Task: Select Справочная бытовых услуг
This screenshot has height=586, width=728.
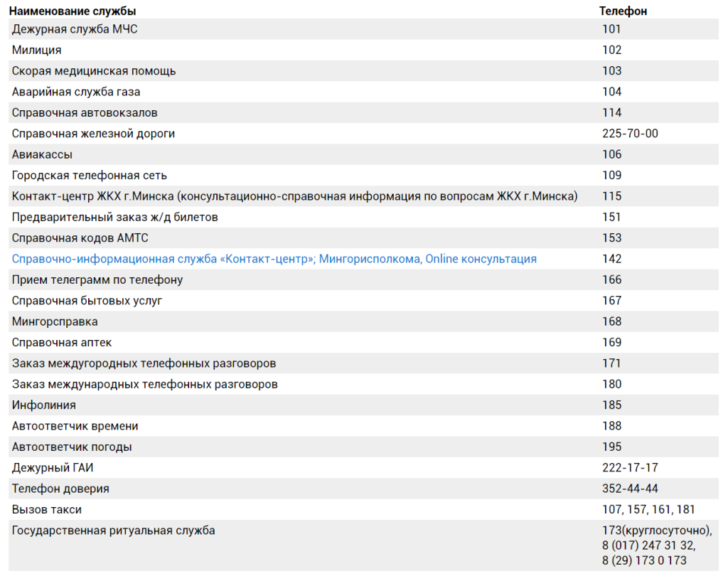Action: point(87,300)
